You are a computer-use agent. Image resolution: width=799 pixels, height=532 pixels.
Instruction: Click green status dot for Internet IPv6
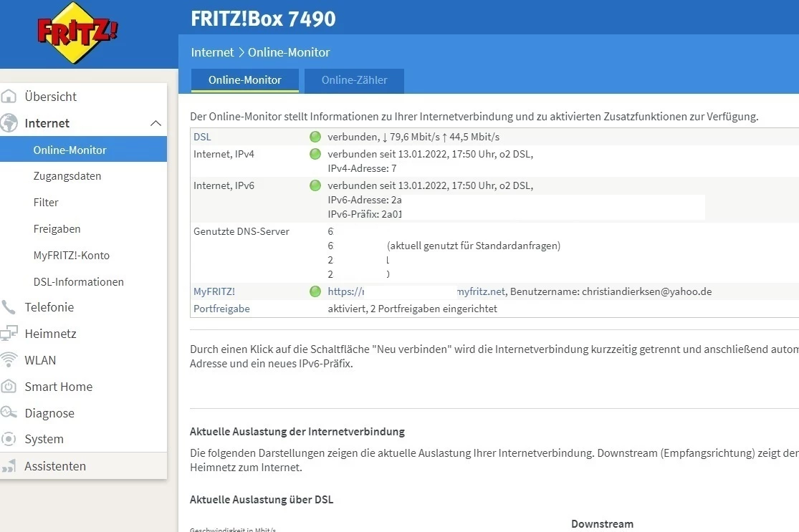(315, 185)
